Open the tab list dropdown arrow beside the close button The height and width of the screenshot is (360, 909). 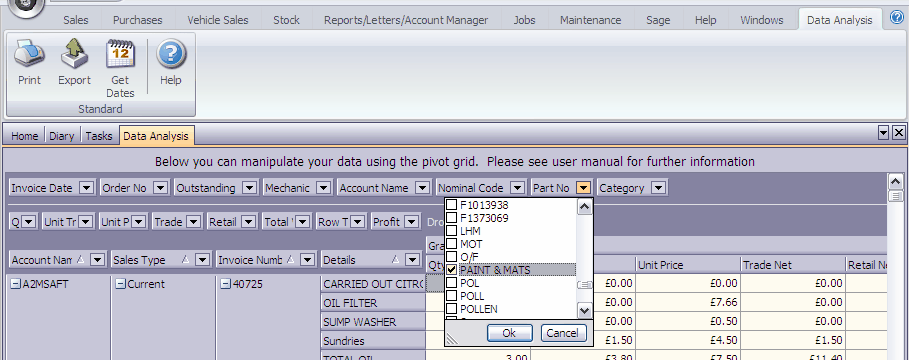(884, 133)
